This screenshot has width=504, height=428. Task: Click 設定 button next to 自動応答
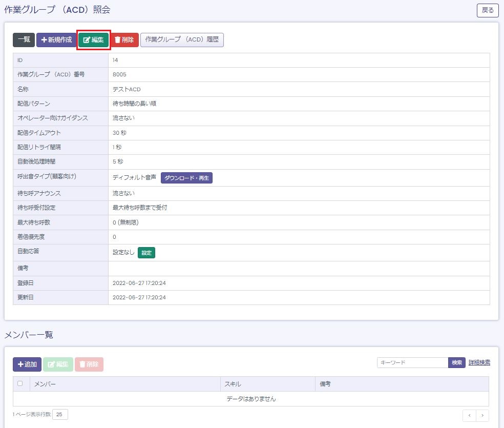pos(146,253)
